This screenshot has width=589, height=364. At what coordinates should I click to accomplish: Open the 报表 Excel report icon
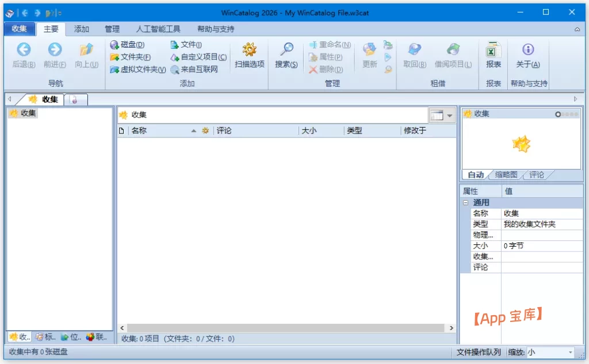[x=493, y=49]
